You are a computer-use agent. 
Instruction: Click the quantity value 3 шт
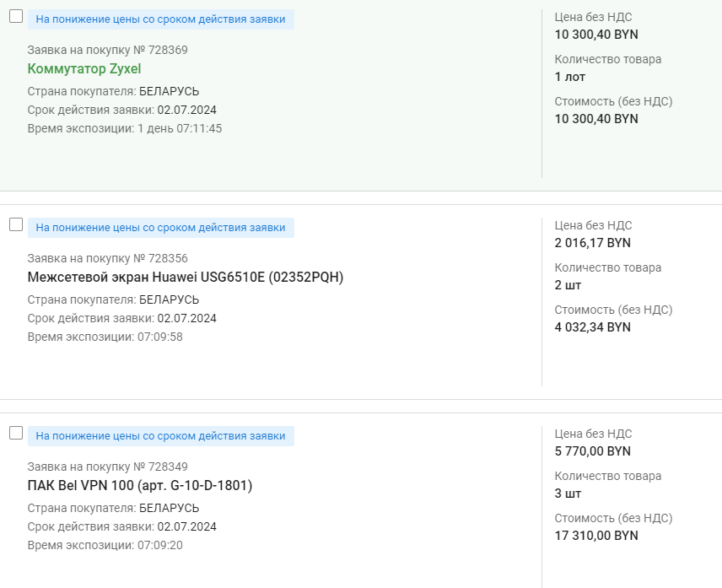[x=568, y=494]
